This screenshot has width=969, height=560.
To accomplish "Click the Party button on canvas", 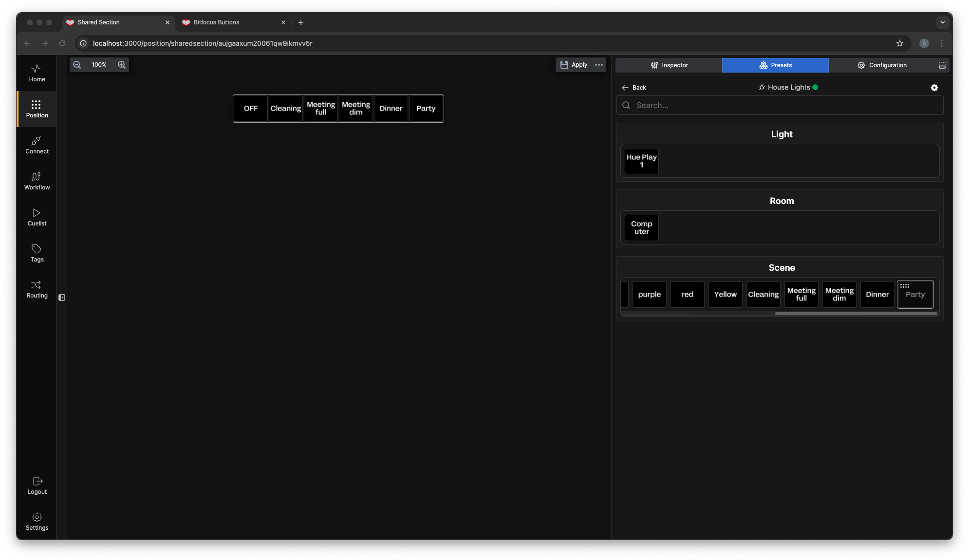I will pyautogui.click(x=426, y=109).
